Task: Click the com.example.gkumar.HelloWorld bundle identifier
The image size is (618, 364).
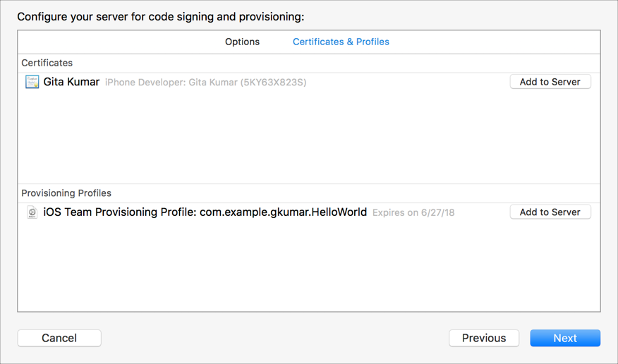Action: coord(283,212)
